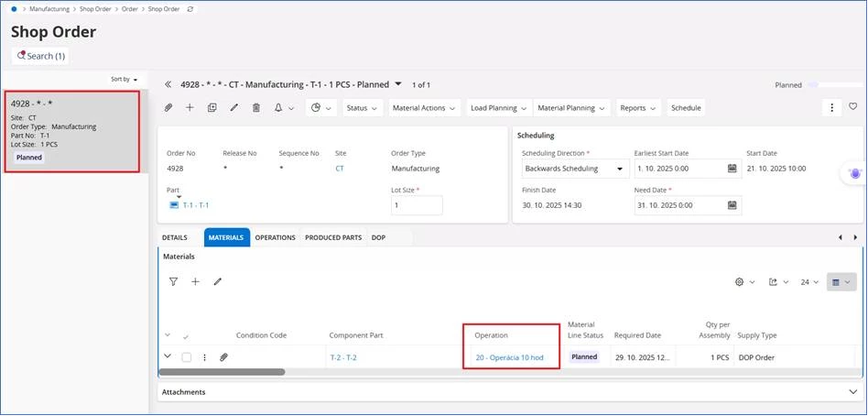This screenshot has width=868, height=416.
Task: Open the Status dropdown menu
Action: point(363,108)
